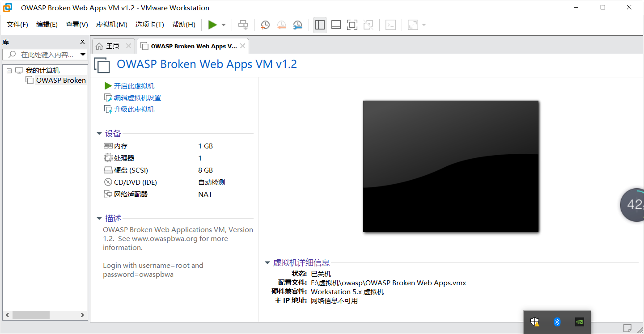Click the 自动检测 CD/DVD value
The image size is (644, 334).
point(212,182)
